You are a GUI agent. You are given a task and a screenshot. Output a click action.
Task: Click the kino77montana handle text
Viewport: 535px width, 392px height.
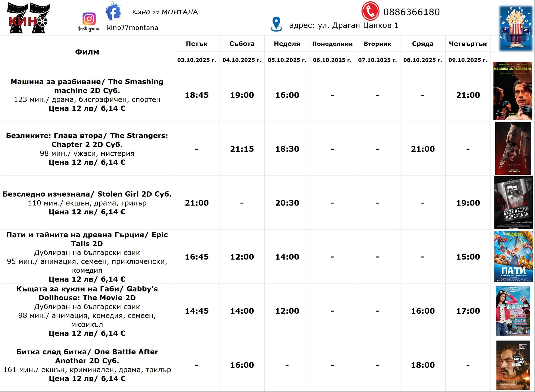[132, 28]
